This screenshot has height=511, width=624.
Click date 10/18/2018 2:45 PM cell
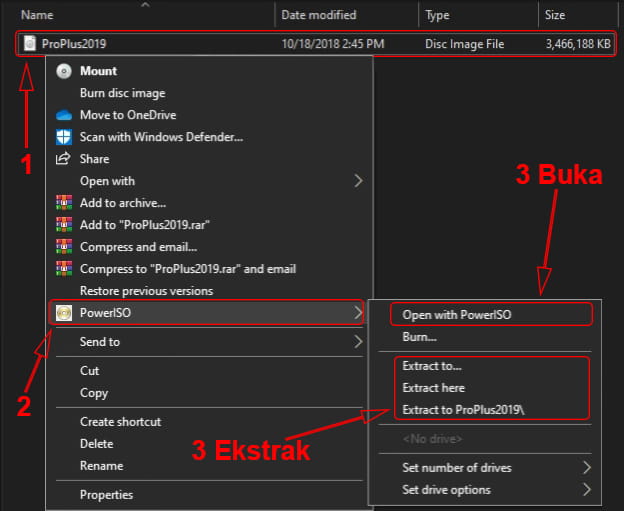333,43
